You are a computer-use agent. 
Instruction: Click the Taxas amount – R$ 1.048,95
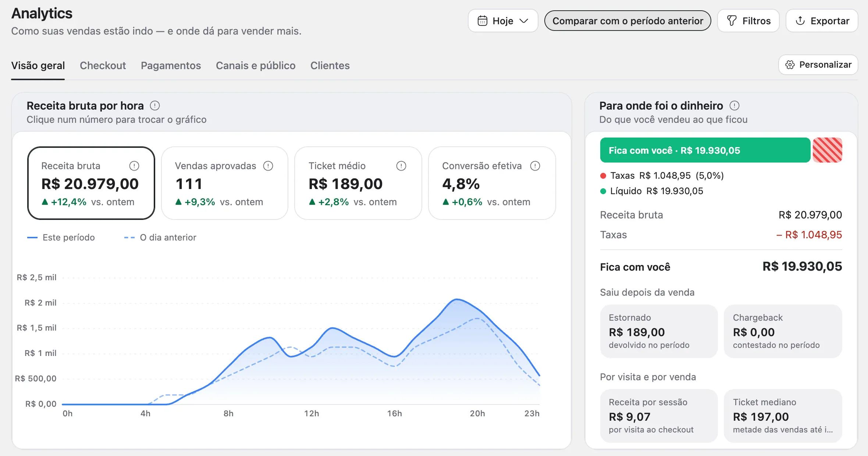pos(809,235)
